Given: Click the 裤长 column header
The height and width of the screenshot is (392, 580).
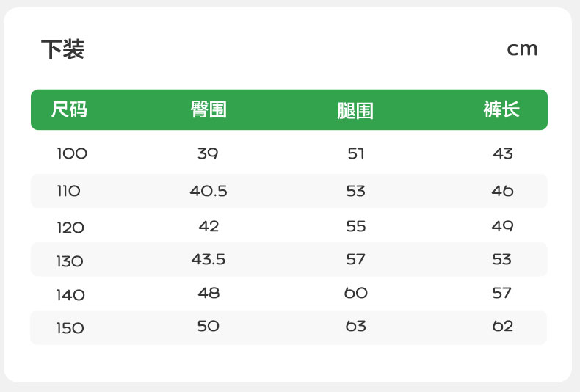Looking at the screenshot, I should 501,110.
